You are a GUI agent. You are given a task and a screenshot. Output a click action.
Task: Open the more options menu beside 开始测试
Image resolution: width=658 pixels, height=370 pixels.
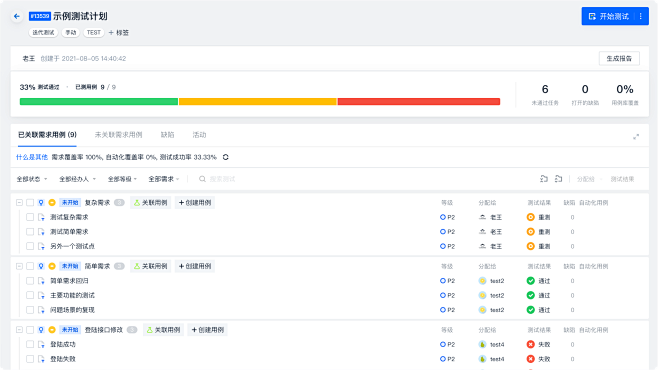click(640, 16)
